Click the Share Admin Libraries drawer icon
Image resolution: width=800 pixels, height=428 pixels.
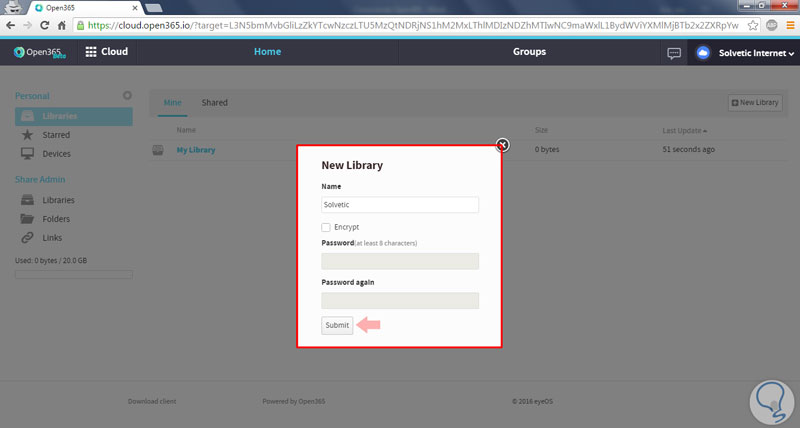tap(27, 200)
